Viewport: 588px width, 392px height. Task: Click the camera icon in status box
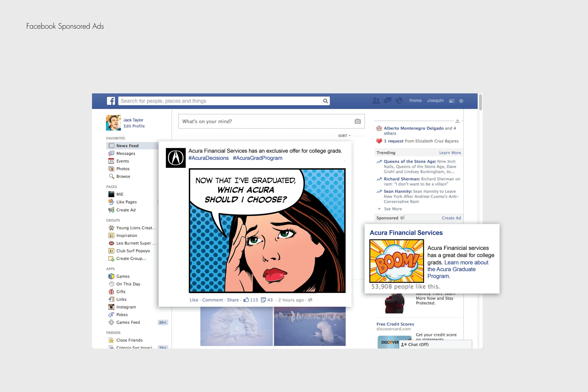click(358, 121)
